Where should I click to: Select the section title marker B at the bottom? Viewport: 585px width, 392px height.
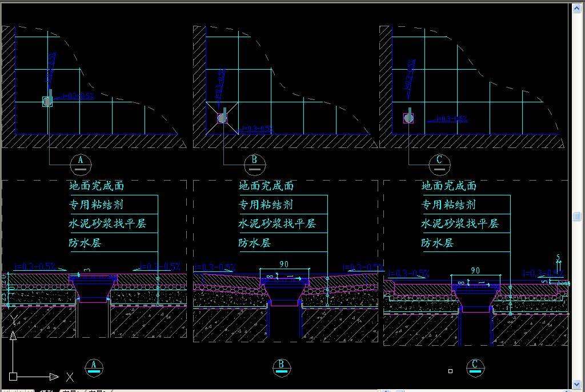(x=282, y=368)
